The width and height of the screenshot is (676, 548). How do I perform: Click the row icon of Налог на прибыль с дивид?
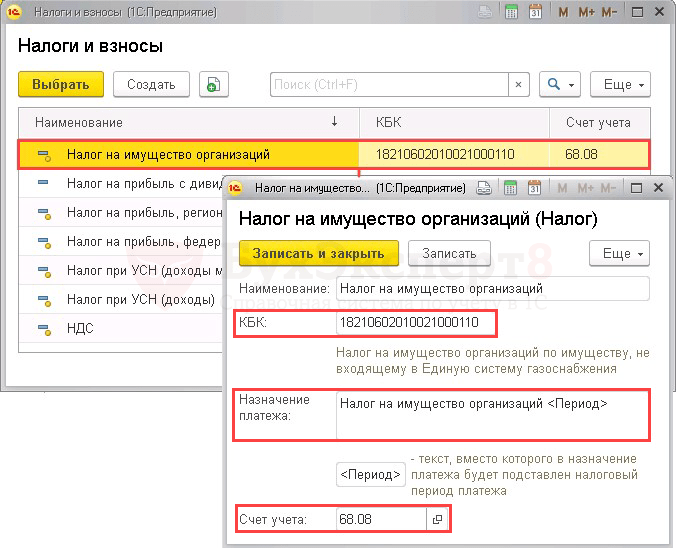click(43, 182)
